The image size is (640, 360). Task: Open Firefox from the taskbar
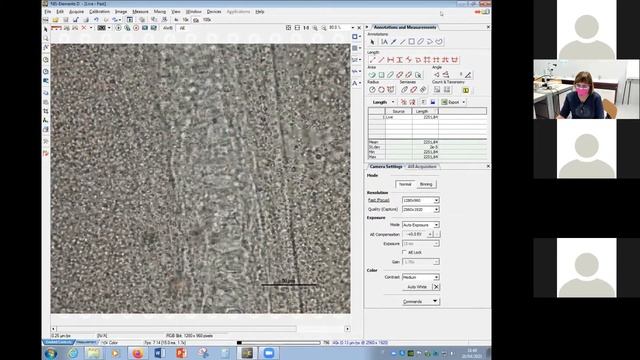click(x=138, y=353)
